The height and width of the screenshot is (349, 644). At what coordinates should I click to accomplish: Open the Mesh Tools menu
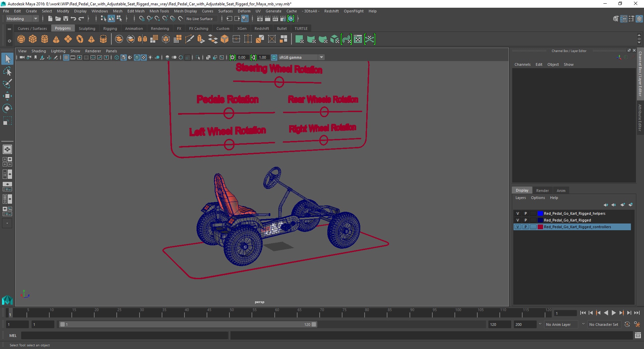point(159,11)
